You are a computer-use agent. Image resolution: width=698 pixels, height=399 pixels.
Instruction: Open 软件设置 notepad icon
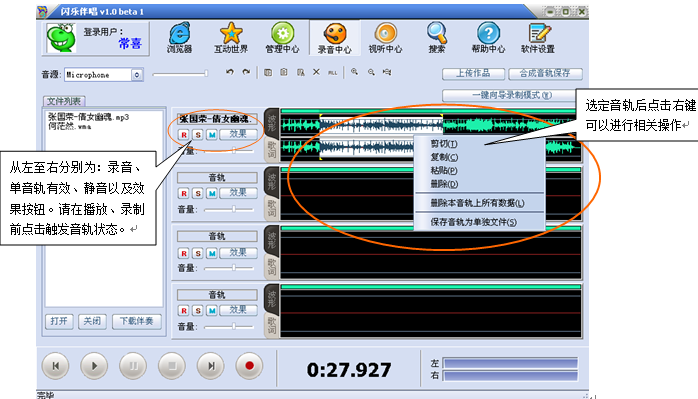[538, 38]
